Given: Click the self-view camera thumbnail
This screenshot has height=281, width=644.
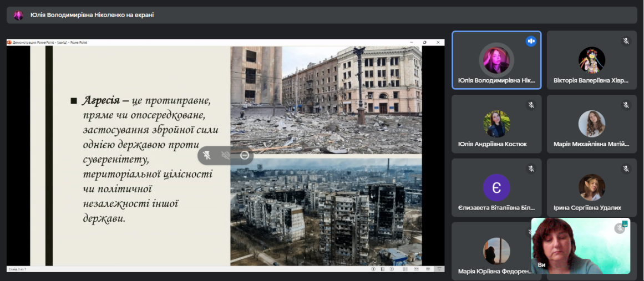Looking at the screenshot, I should 580,246.
